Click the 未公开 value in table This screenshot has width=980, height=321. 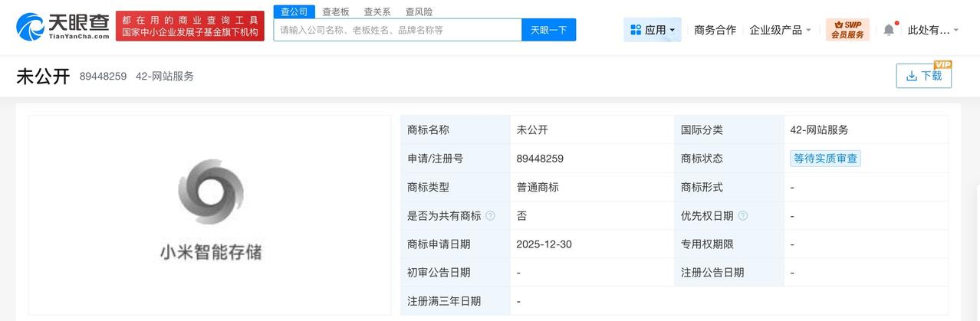532,130
